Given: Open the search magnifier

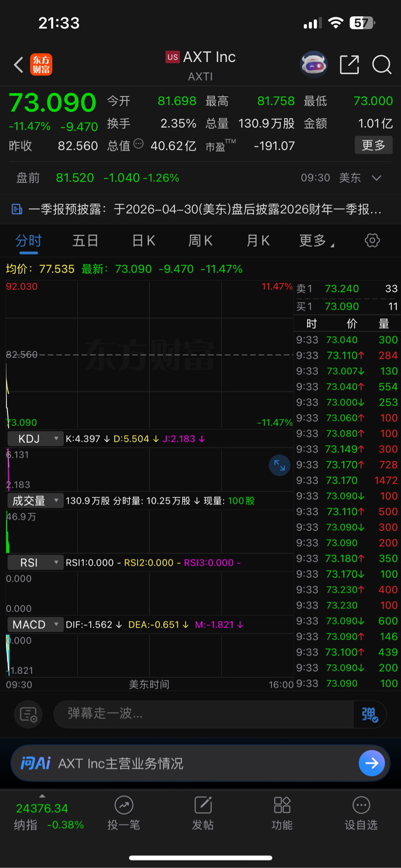Looking at the screenshot, I should [382, 65].
